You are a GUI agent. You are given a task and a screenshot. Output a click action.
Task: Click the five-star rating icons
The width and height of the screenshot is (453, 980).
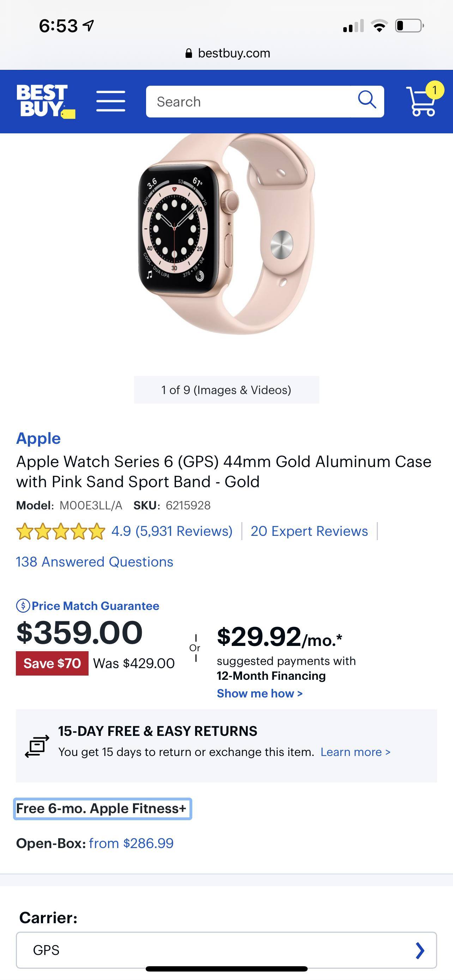[60, 531]
